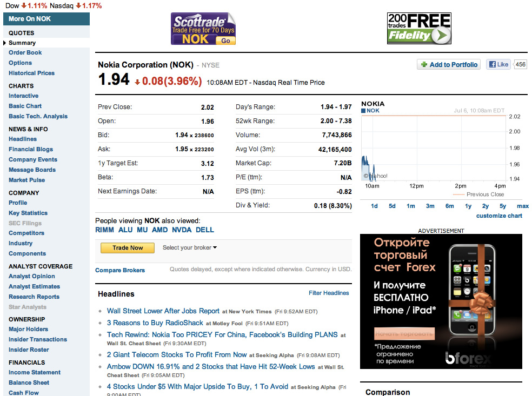This screenshot has width=532, height=396.
Task: Switch chart to 3m range
Action: 430,206
